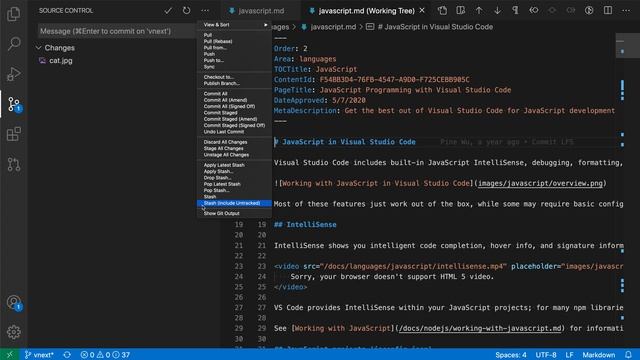Image resolution: width=640 pixels, height=360 pixels.
Task: Click errors and warnings count in status bar
Action: point(104,355)
